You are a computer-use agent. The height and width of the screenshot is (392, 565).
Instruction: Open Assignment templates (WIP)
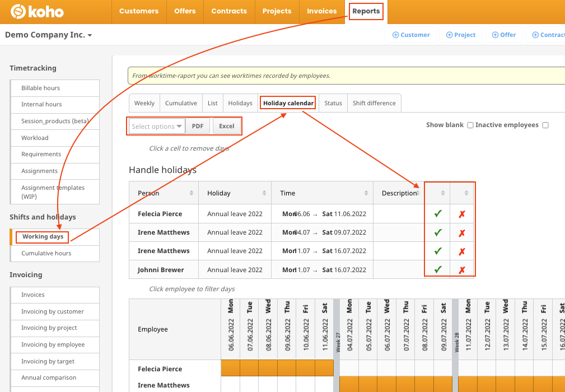[x=55, y=192]
